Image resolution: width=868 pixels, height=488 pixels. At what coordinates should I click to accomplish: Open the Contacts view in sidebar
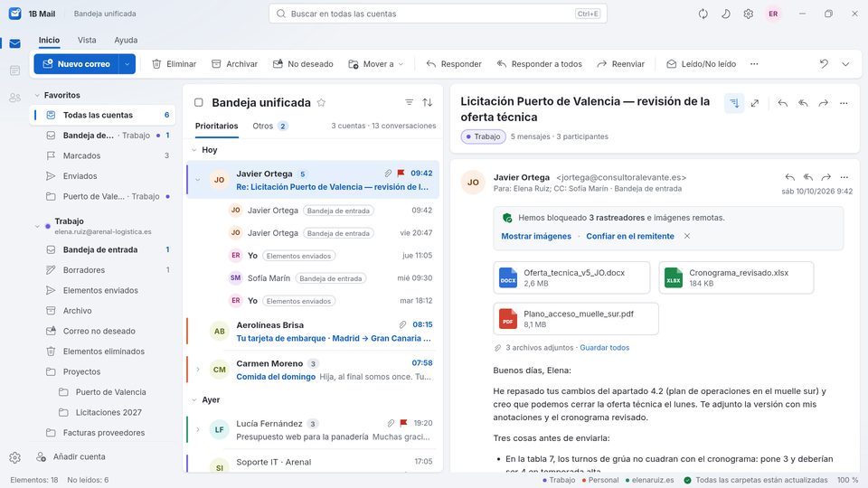15,98
